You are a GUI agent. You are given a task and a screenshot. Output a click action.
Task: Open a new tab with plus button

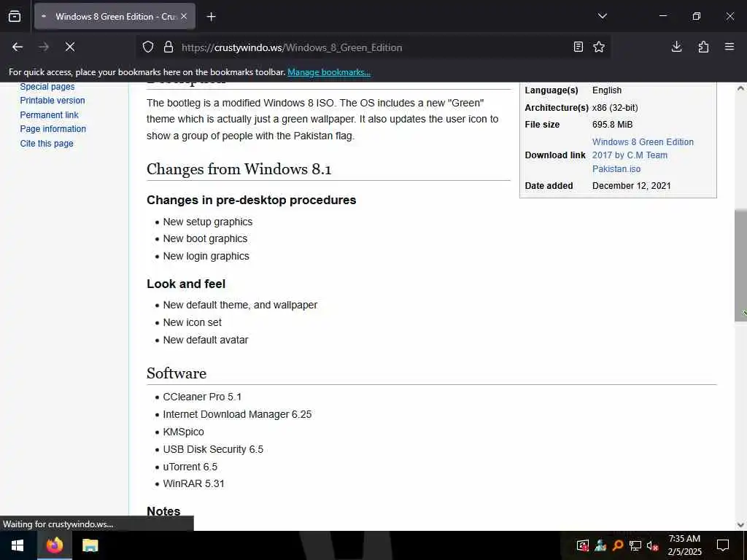click(211, 17)
